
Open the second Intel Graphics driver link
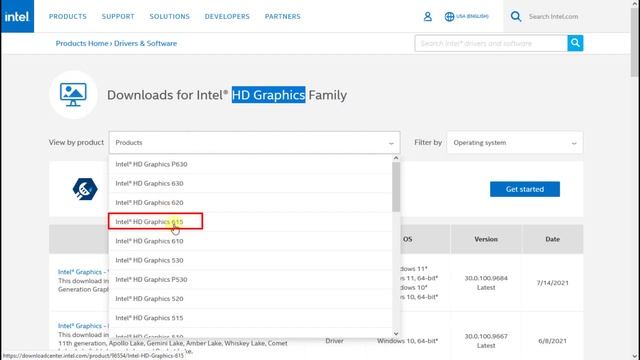83,326
